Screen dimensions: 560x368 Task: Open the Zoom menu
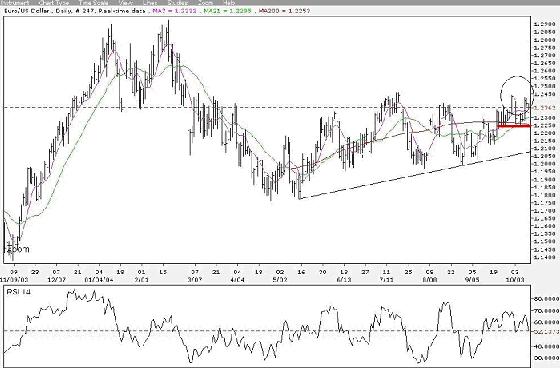205,3
